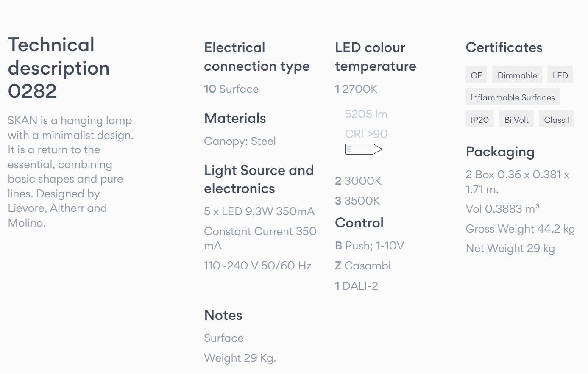Screen dimensions: 588x374
Task: Click the energy class E label icon
Action: (x=363, y=149)
